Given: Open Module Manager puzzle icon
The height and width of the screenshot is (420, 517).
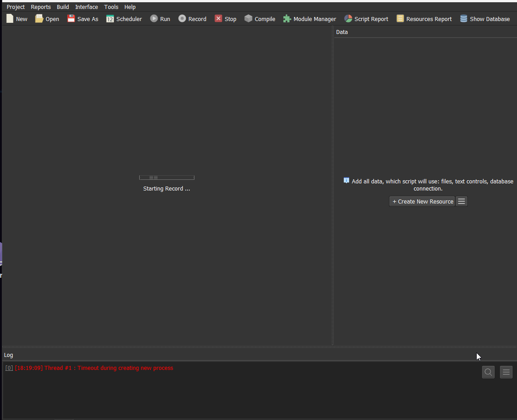Looking at the screenshot, I should pyautogui.click(x=287, y=19).
